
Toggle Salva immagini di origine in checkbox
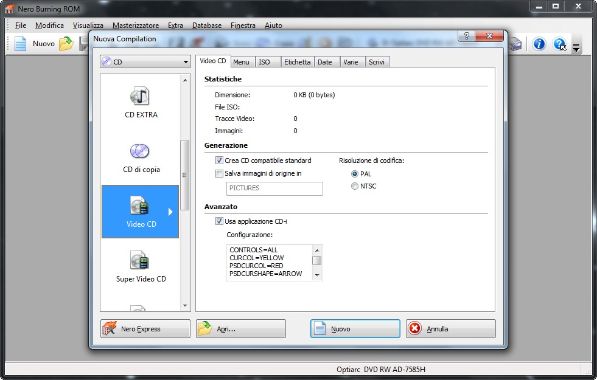point(219,174)
